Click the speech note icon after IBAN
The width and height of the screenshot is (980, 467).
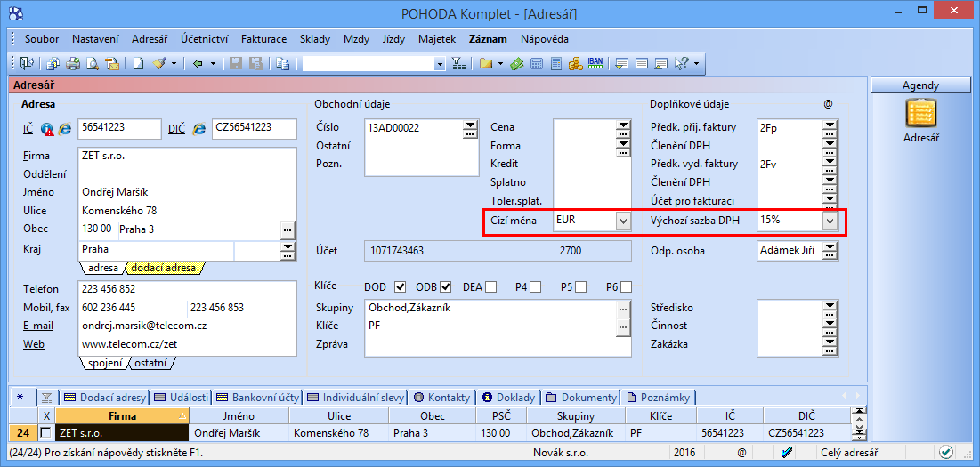[622, 63]
